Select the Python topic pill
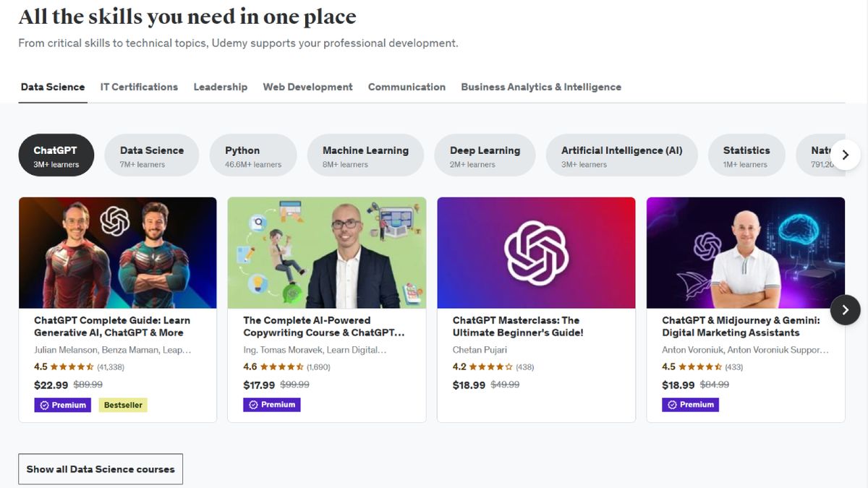The image size is (868, 488). tap(252, 155)
